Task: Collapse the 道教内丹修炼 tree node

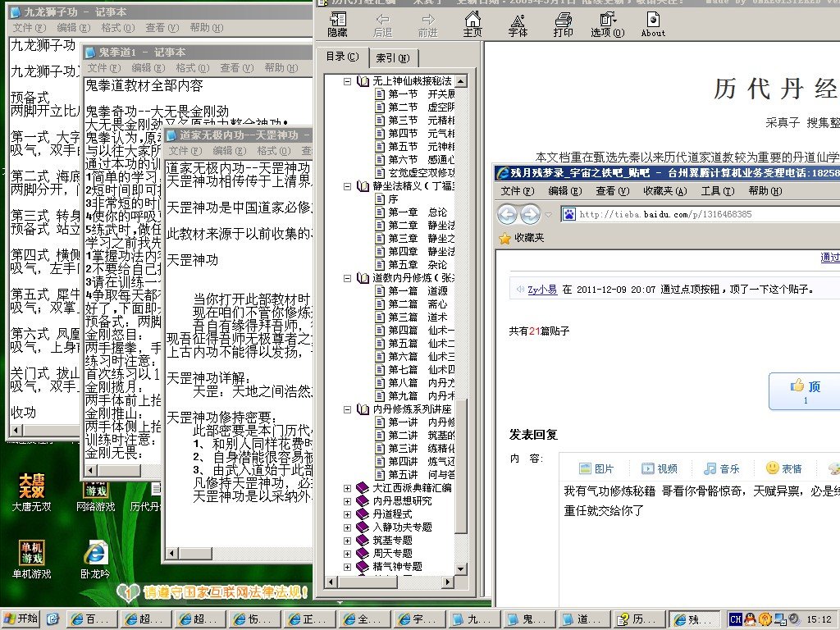Action: 347,278
